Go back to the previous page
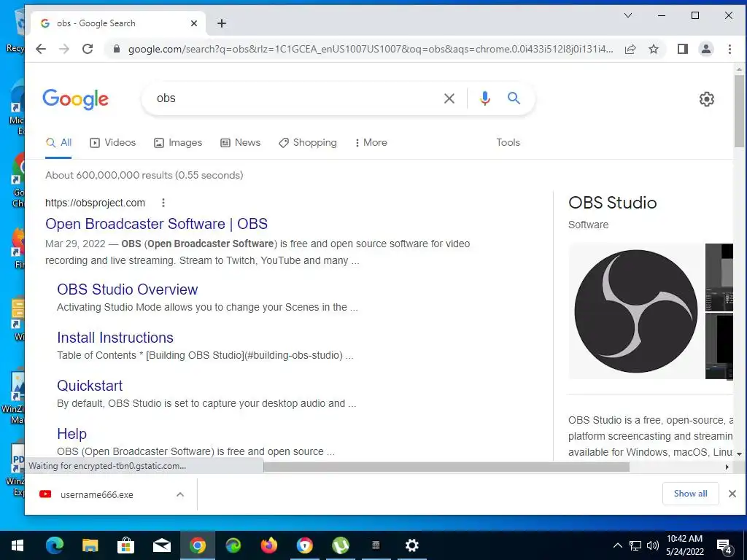The image size is (747, 560). (41, 49)
